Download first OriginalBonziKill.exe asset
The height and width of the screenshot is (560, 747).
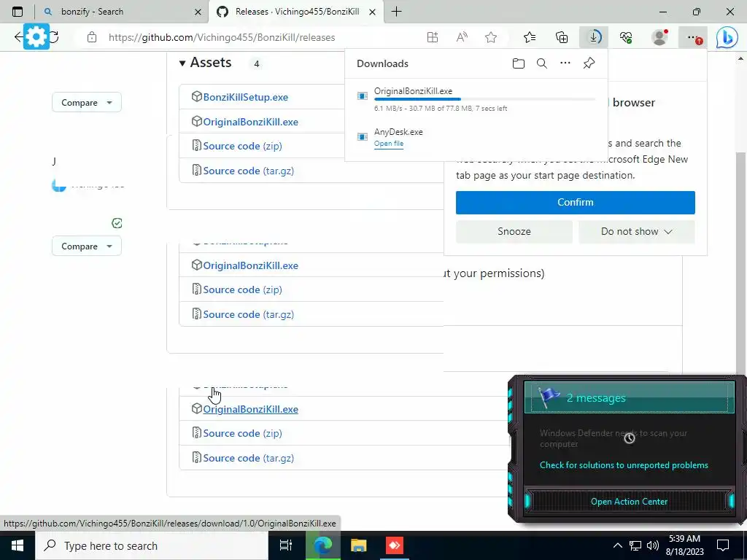point(251,122)
